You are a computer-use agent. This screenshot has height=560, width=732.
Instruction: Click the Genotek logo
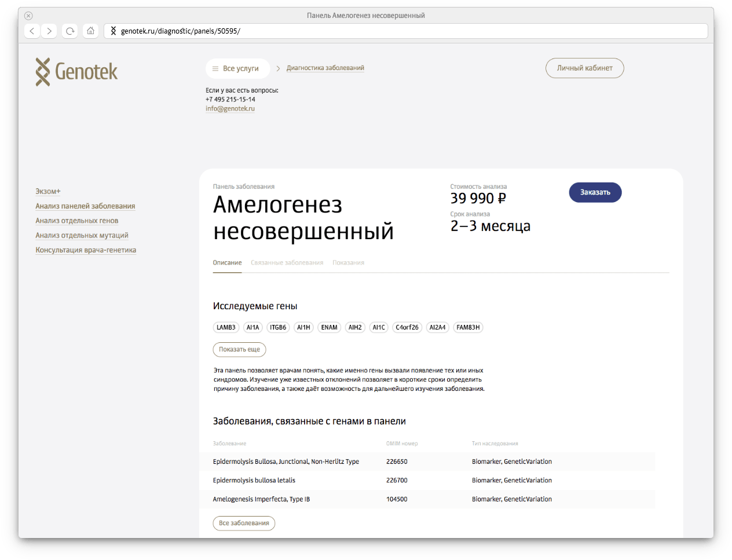(76, 72)
